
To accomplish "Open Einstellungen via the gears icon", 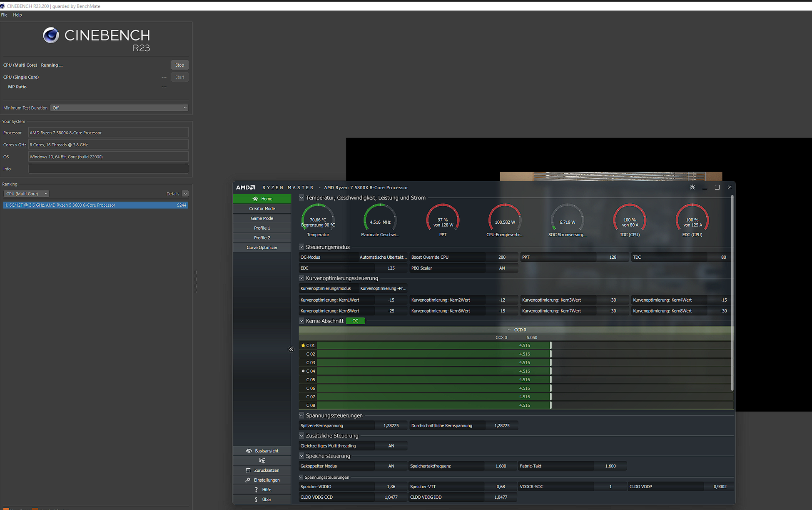I will [x=248, y=480].
